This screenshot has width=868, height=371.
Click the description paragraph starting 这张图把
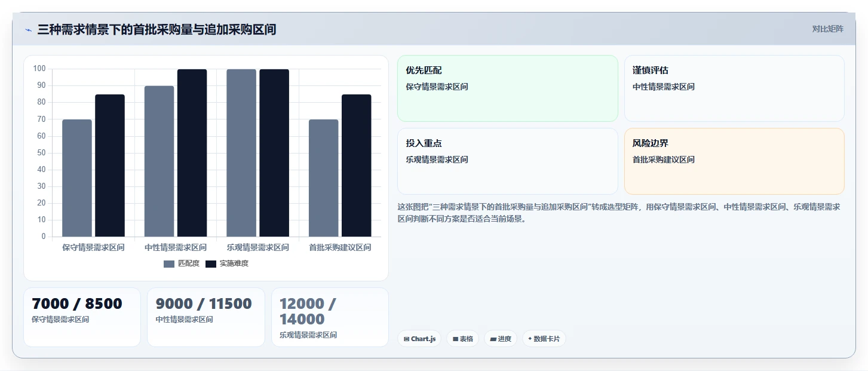[619, 213]
